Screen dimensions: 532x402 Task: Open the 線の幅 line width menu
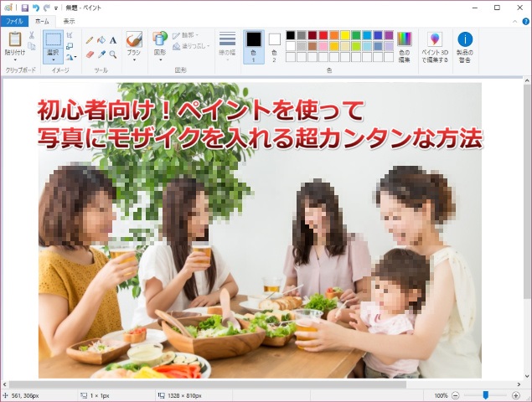pyautogui.click(x=227, y=46)
